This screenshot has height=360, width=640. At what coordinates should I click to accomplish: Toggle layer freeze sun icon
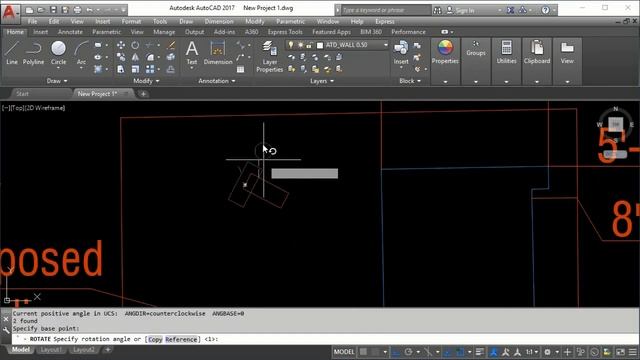tap(300, 45)
